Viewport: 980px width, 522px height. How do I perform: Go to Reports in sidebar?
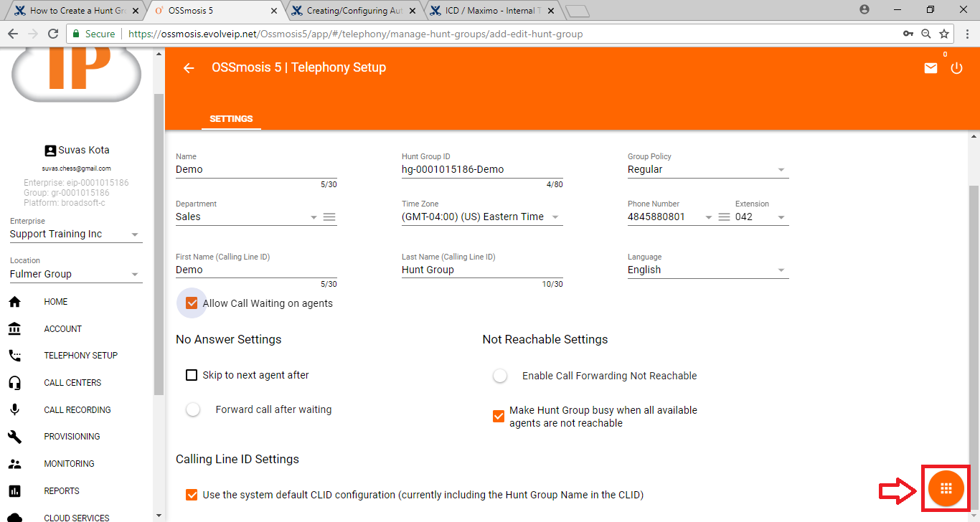click(x=62, y=491)
